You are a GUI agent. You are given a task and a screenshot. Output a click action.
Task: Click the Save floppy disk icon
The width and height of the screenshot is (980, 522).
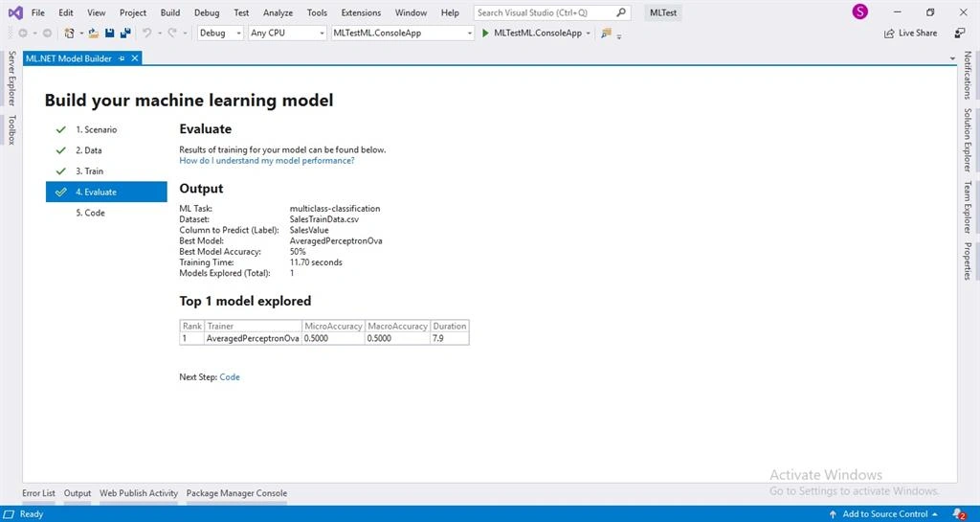coord(109,34)
